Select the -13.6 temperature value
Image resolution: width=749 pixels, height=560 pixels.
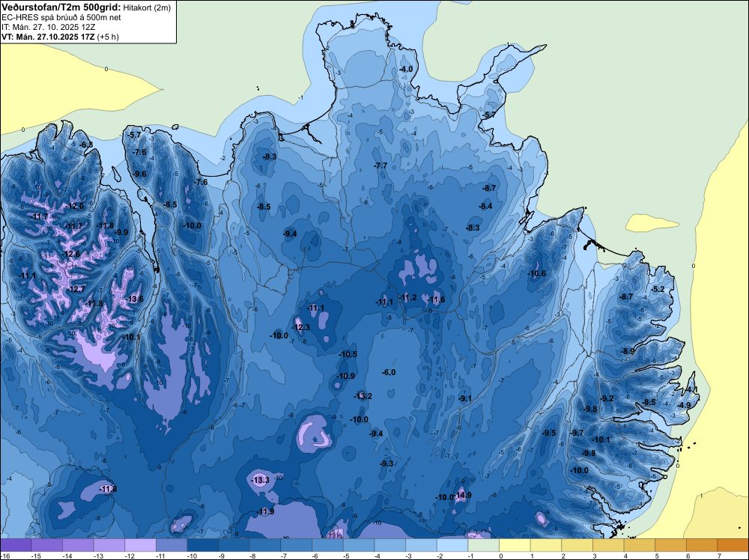(x=134, y=299)
